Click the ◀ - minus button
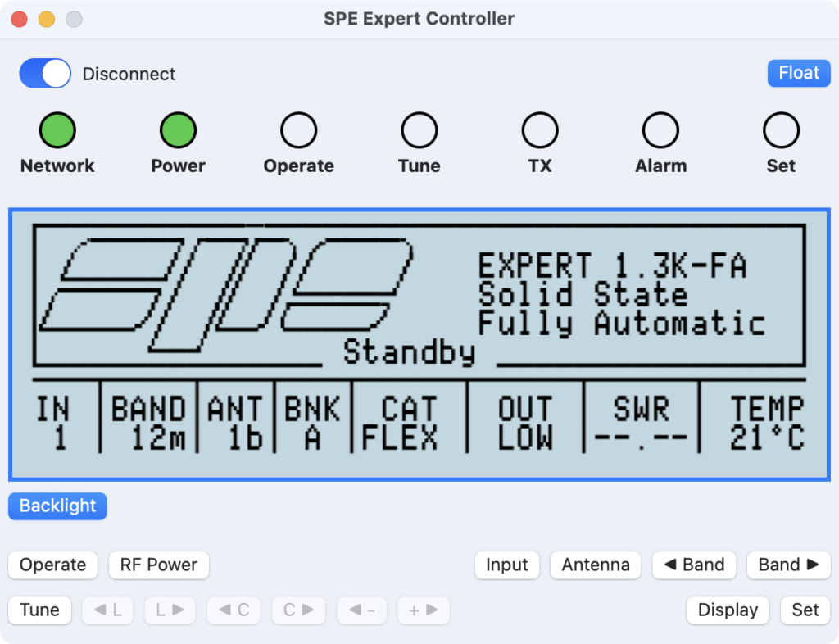 pos(361,610)
